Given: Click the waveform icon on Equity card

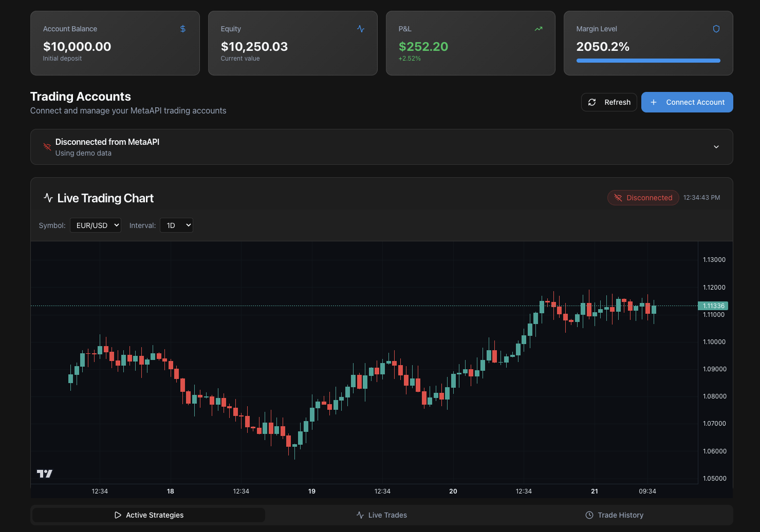Looking at the screenshot, I should click(x=360, y=29).
